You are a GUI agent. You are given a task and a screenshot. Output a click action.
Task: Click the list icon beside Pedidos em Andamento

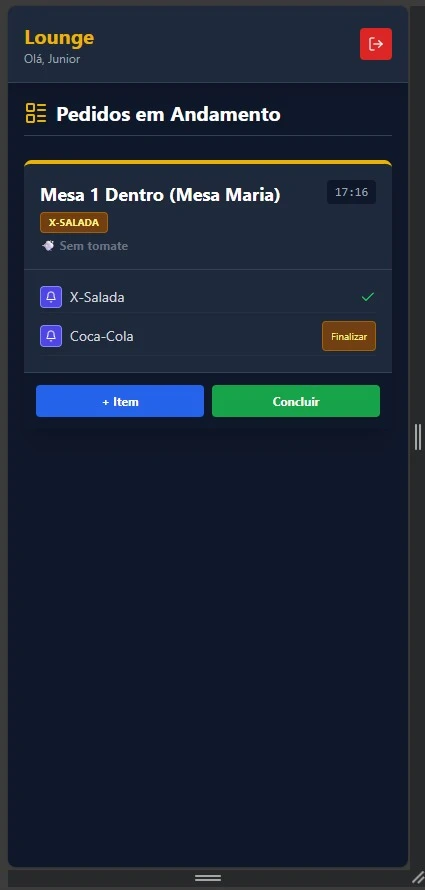(x=36, y=113)
